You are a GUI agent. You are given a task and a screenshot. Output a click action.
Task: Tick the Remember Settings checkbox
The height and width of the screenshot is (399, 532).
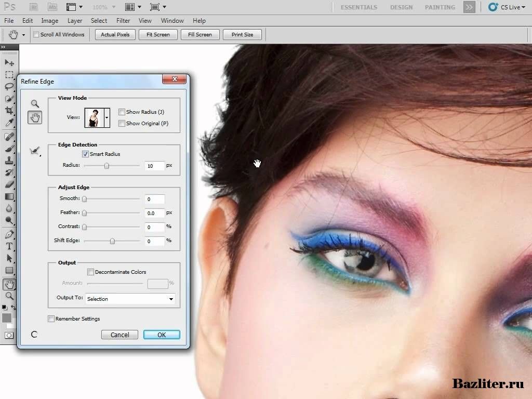click(x=51, y=319)
